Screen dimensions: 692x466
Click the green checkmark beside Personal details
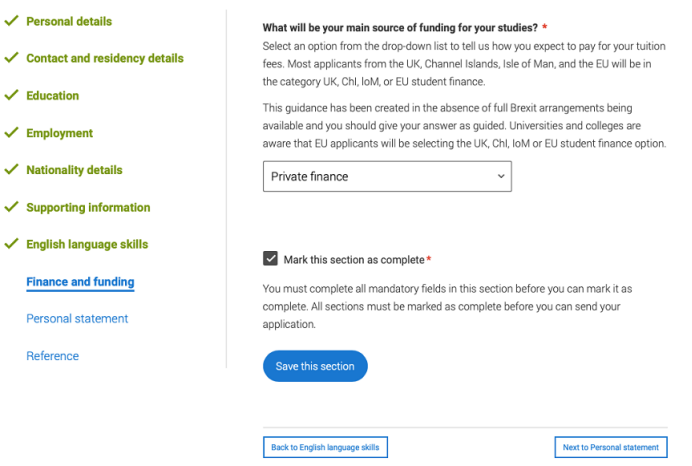[x=11, y=20]
